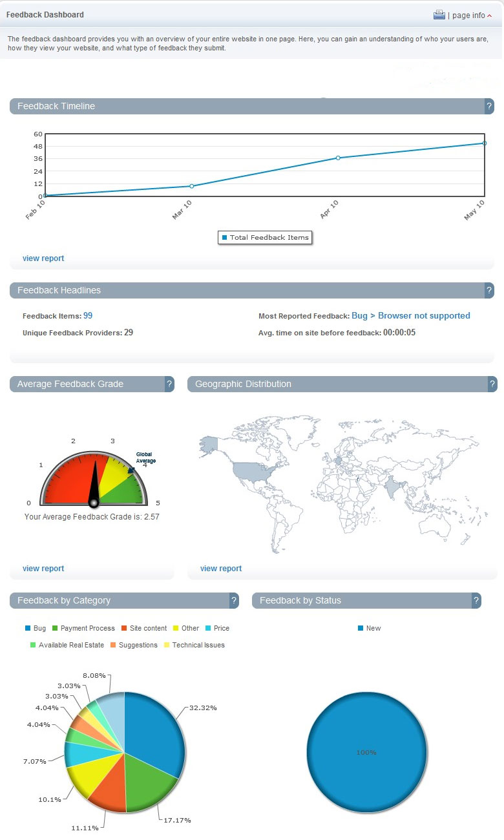Click the 00:00:05 average time value

399,333
